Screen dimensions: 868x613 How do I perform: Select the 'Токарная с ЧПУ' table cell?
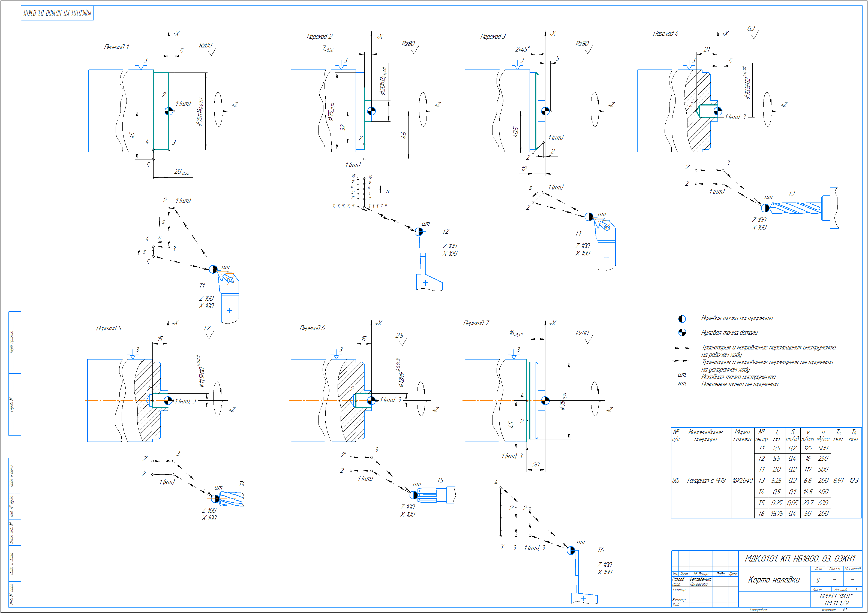(x=706, y=480)
